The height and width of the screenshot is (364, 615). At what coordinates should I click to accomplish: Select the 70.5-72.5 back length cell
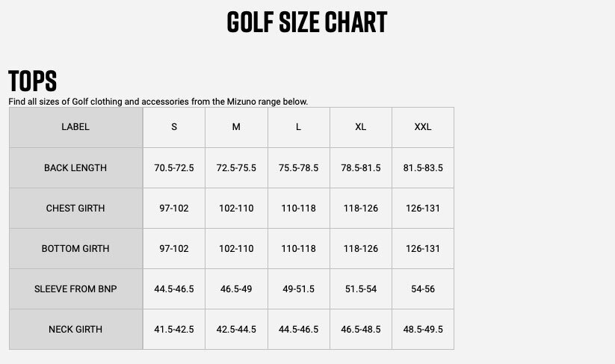coord(174,167)
